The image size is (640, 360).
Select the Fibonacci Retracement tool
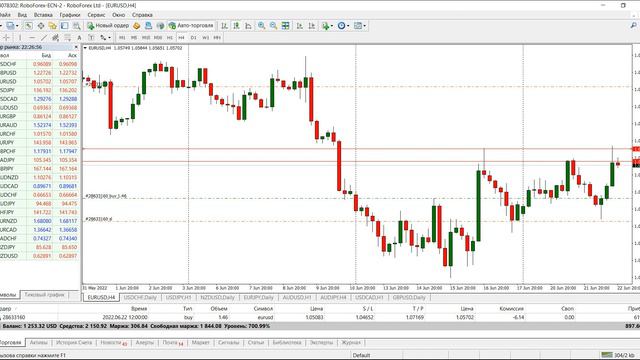click(x=67, y=38)
